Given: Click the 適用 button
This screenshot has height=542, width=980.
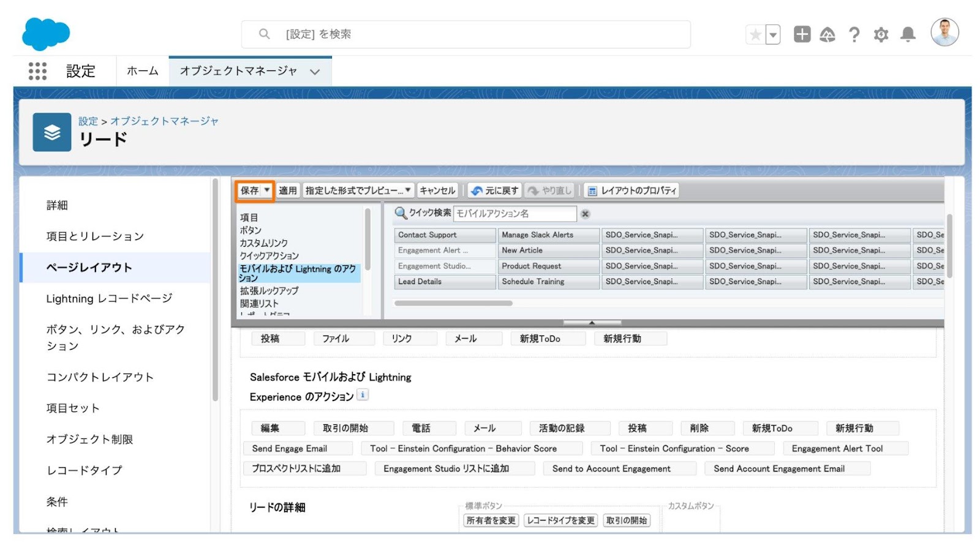Looking at the screenshot, I should click(x=288, y=190).
